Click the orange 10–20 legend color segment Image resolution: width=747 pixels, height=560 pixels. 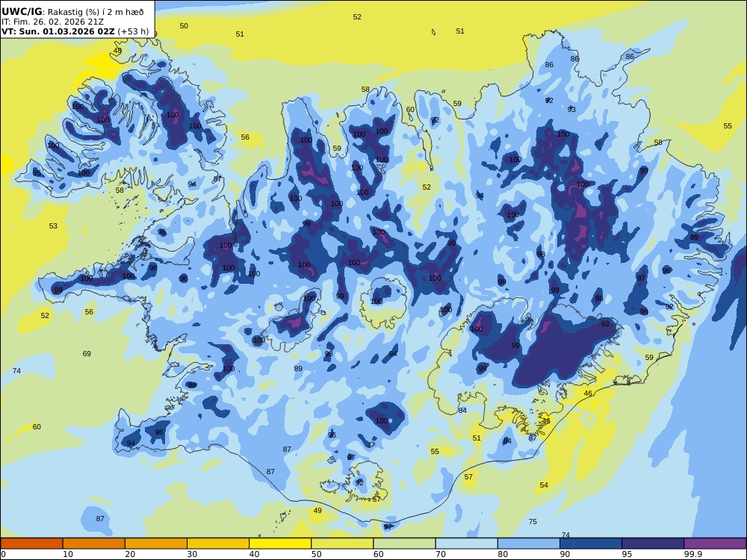[94, 544]
